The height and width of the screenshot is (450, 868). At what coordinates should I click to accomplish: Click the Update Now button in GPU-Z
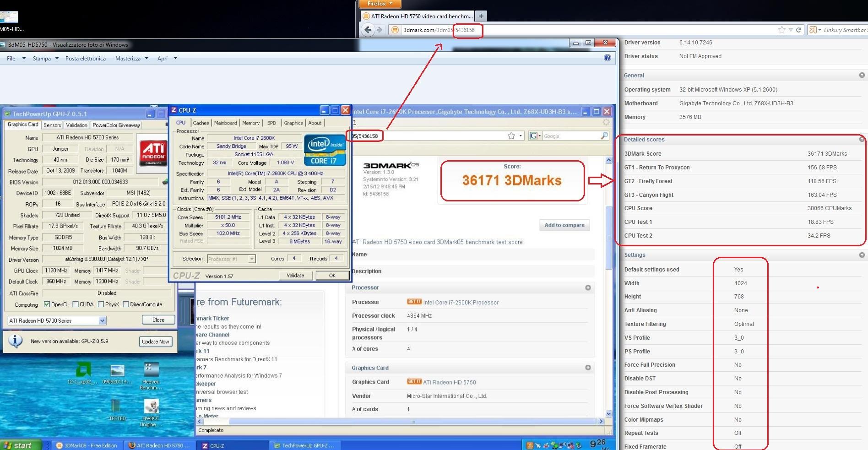pyautogui.click(x=156, y=342)
